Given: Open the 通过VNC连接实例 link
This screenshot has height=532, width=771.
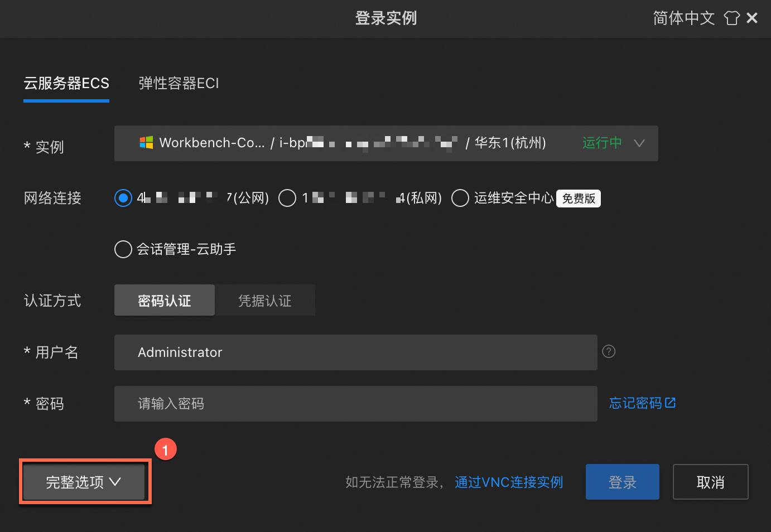Looking at the screenshot, I should (509, 482).
